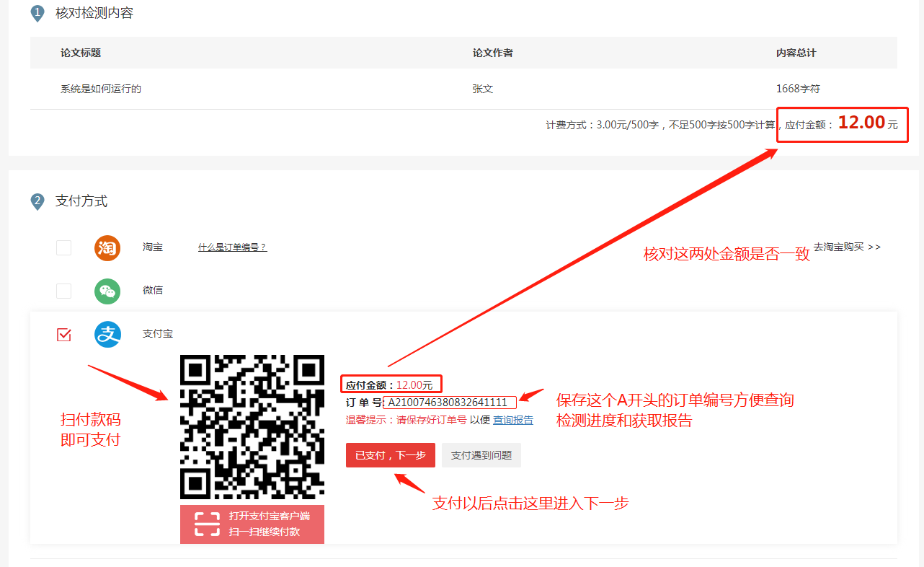This screenshot has width=924, height=567.
Task: Select the 淘宝 payment label
Action: click(153, 247)
